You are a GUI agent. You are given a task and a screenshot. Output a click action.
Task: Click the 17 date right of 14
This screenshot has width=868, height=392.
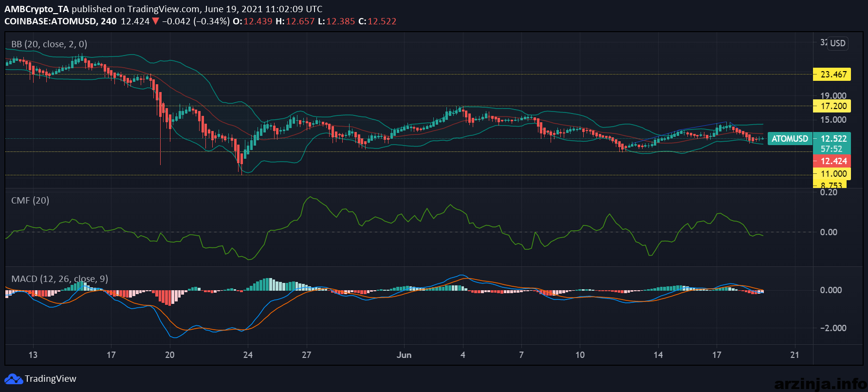point(717,355)
